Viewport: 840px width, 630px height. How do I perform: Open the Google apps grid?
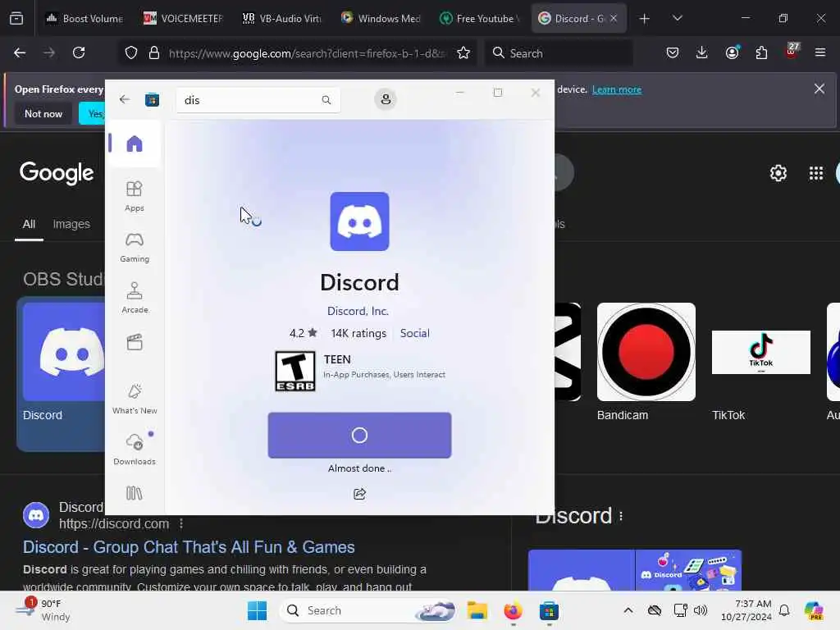pyautogui.click(x=816, y=173)
